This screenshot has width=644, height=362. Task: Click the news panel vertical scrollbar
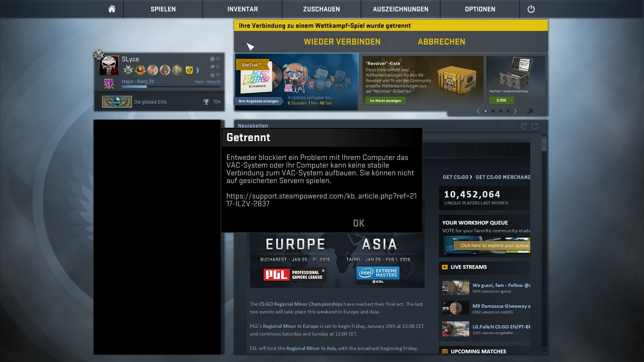pos(544,144)
